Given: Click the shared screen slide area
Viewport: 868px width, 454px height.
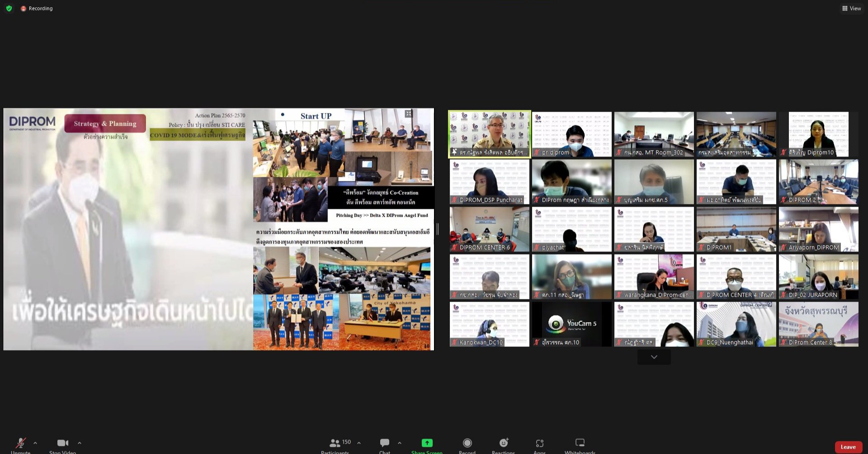Looking at the screenshot, I should tap(218, 229).
